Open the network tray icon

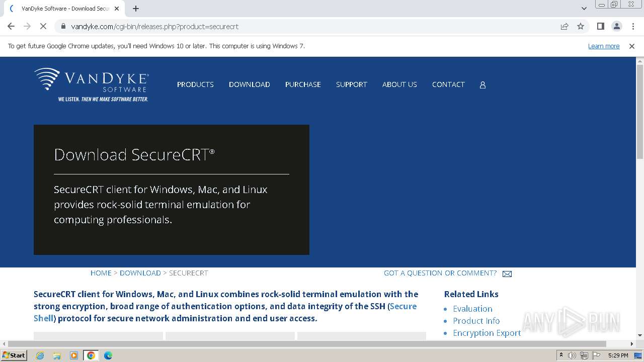(x=584, y=355)
